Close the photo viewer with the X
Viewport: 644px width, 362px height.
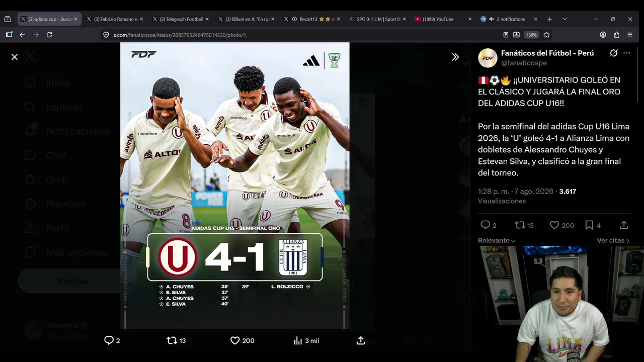click(15, 57)
